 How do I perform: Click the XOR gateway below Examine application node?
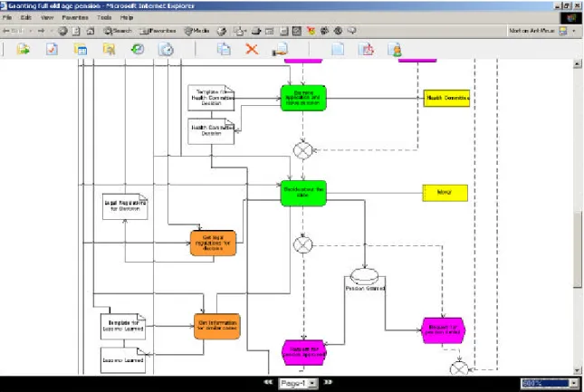(x=302, y=151)
